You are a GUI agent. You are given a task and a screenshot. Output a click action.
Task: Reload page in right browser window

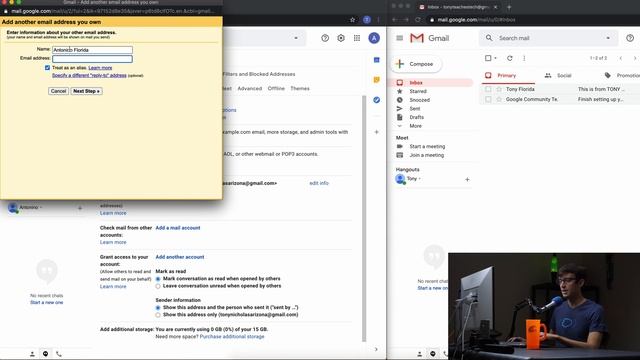pyautogui.click(x=418, y=20)
